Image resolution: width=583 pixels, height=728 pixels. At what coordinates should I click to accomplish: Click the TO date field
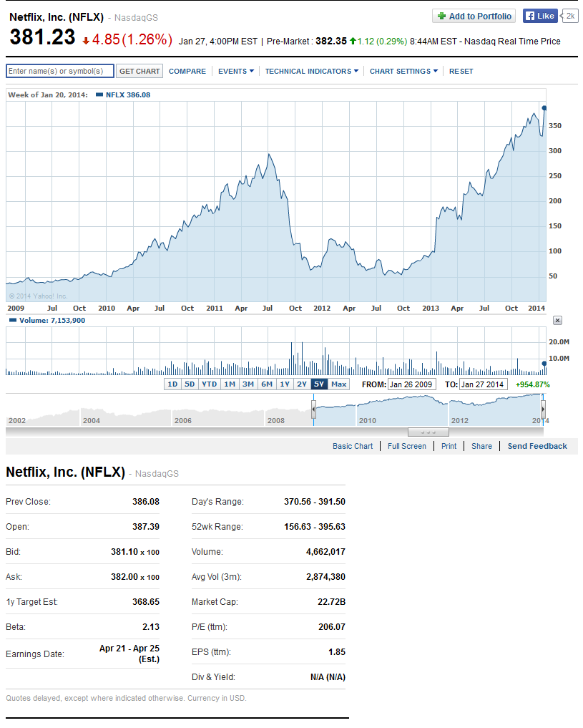[x=484, y=384]
